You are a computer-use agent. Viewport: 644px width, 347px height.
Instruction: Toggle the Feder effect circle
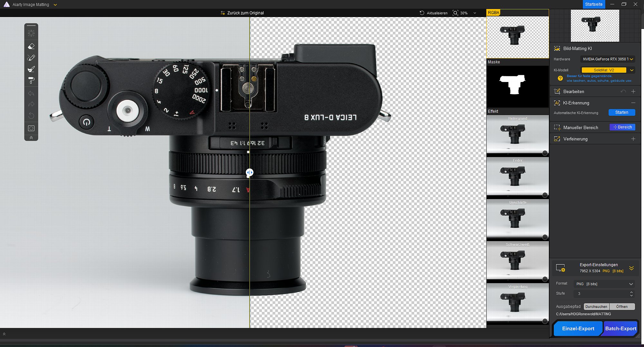545,195
